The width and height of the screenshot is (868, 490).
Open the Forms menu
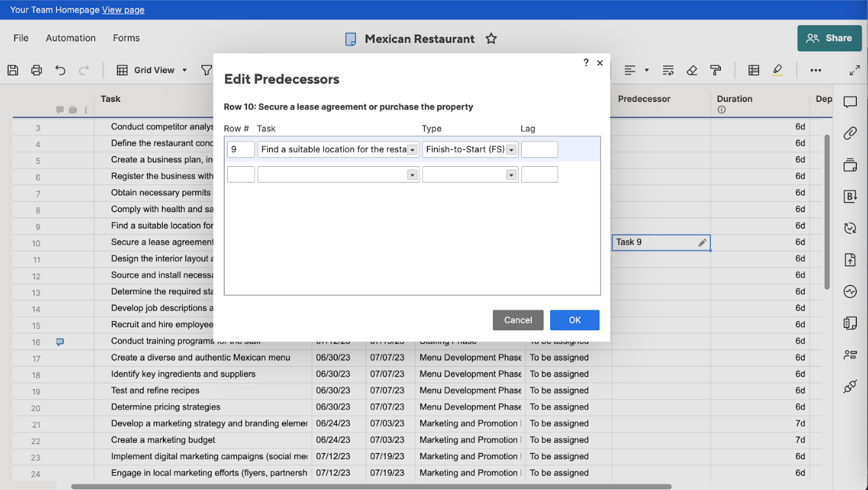click(x=126, y=38)
